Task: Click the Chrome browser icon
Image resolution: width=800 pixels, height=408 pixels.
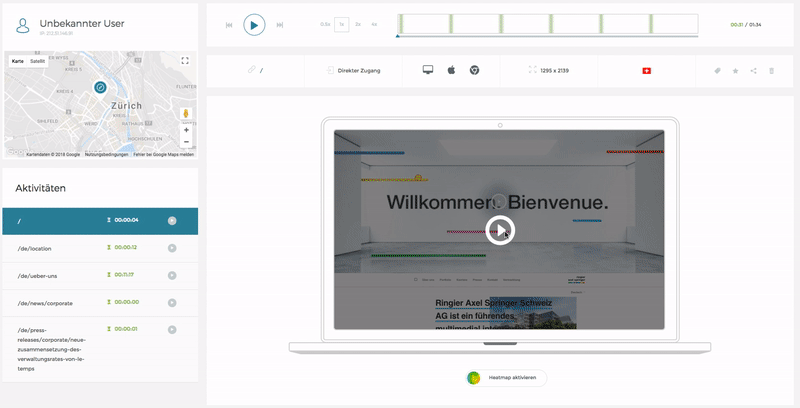Action: (475, 70)
